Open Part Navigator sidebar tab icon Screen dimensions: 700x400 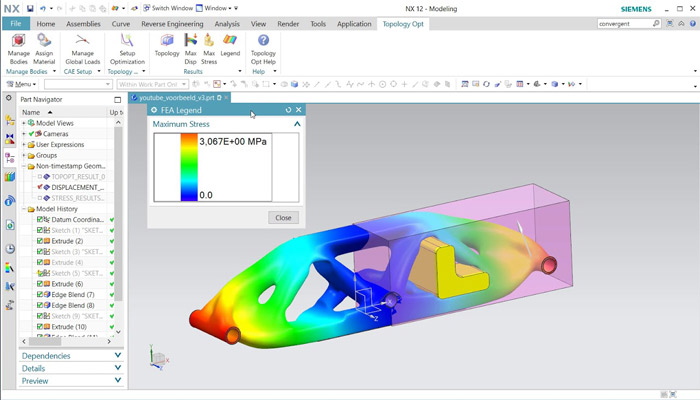pos(9,158)
